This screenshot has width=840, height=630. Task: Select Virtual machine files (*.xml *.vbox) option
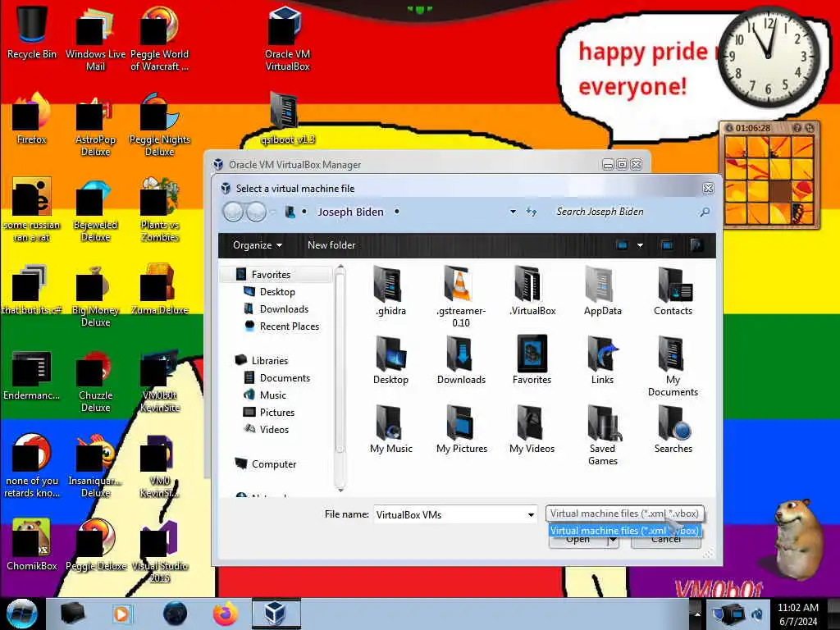(x=624, y=531)
